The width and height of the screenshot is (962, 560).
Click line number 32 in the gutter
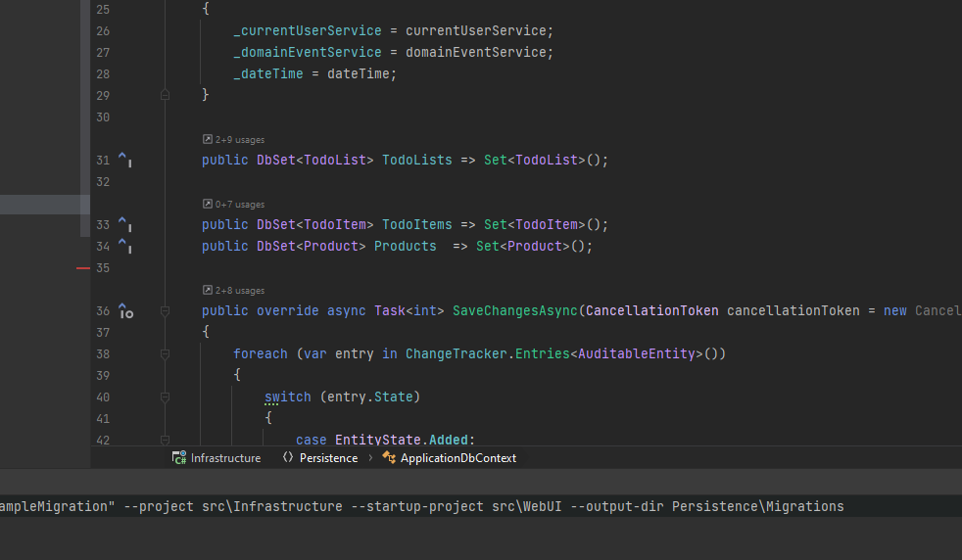click(x=103, y=181)
